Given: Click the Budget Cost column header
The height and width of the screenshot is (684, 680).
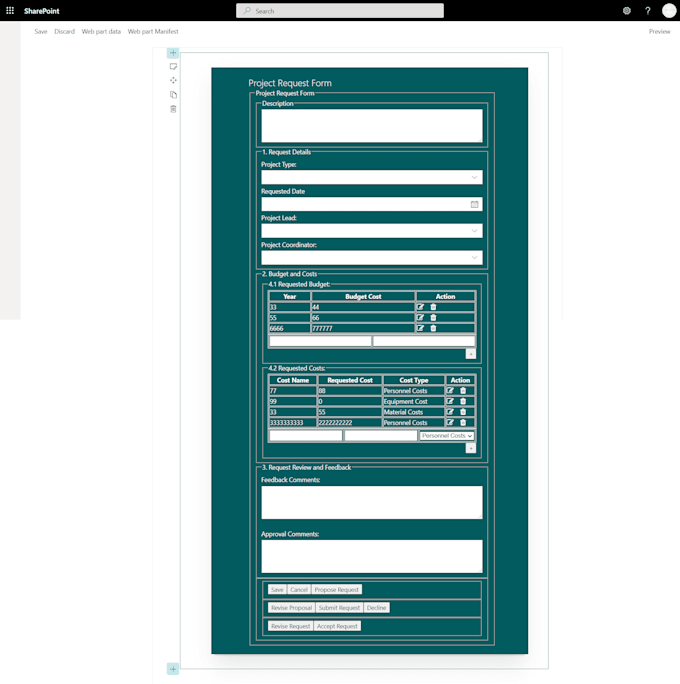Looking at the screenshot, I should (363, 297).
